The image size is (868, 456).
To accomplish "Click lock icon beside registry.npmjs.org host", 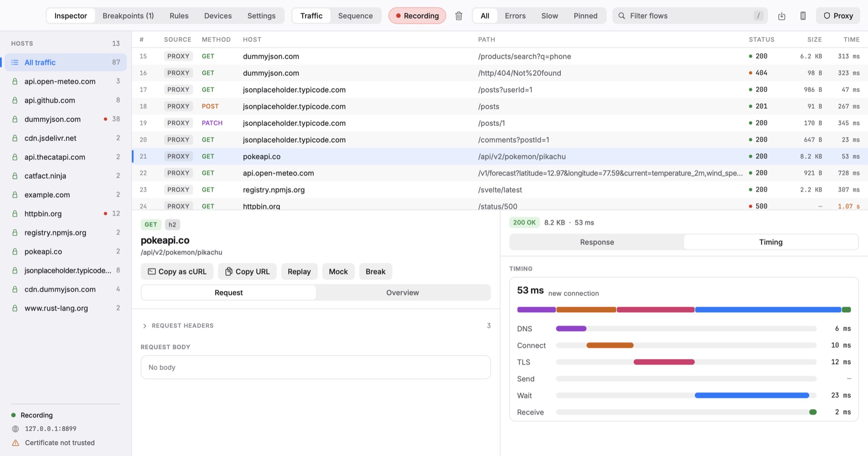I will point(15,233).
